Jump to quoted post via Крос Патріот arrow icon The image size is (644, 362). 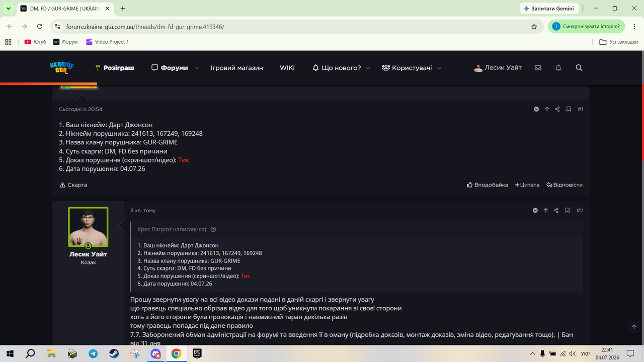(213, 229)
